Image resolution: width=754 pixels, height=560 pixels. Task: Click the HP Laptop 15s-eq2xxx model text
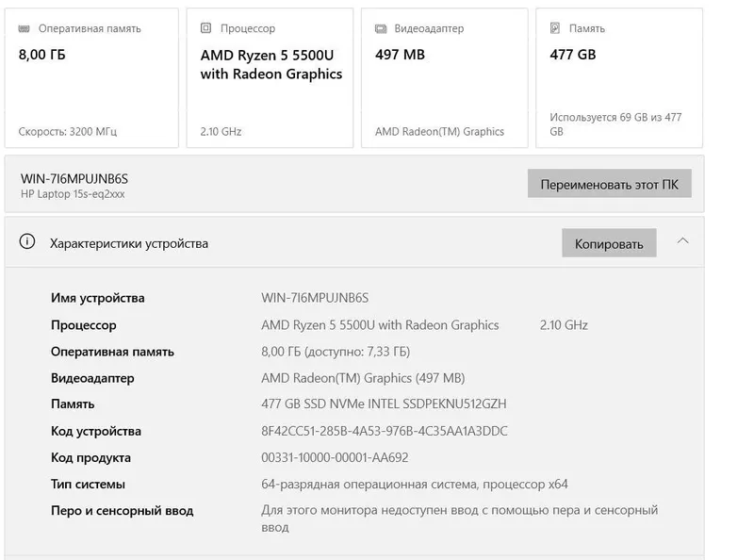pyautogui.click(x=73, y=194)
